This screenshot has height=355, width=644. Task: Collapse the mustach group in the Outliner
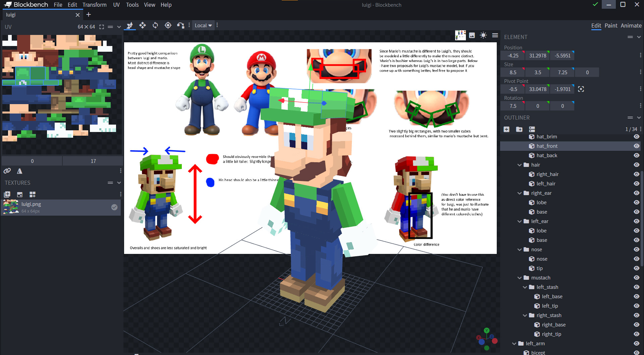[x=519, y=277]
